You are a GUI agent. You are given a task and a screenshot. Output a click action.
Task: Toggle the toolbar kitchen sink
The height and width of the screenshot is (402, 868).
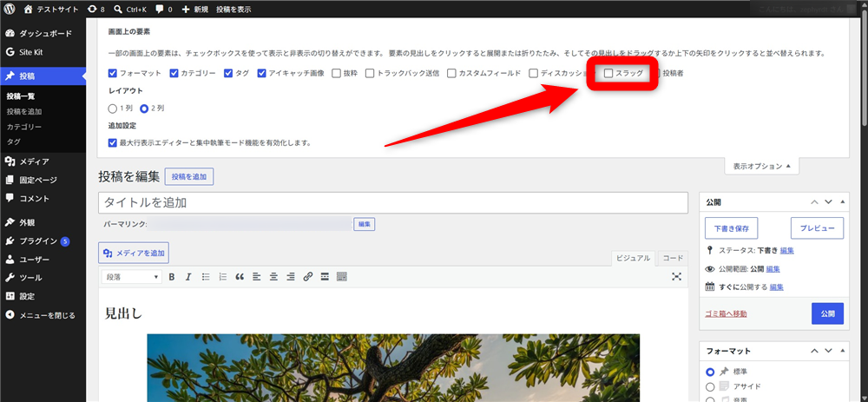[341, 276]
